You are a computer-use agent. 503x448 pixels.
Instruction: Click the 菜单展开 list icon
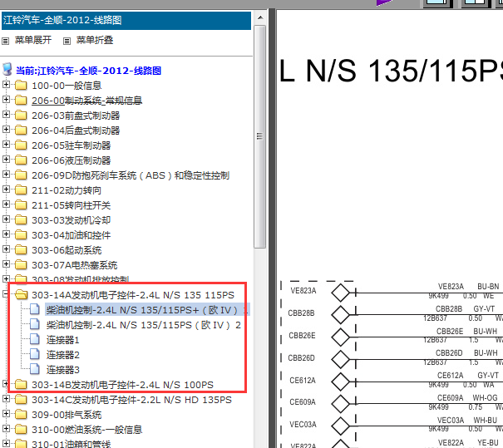pos(6,41)
